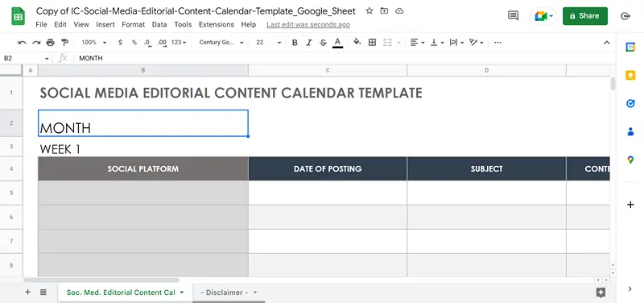Open the fill color picker

pos(357,42)
